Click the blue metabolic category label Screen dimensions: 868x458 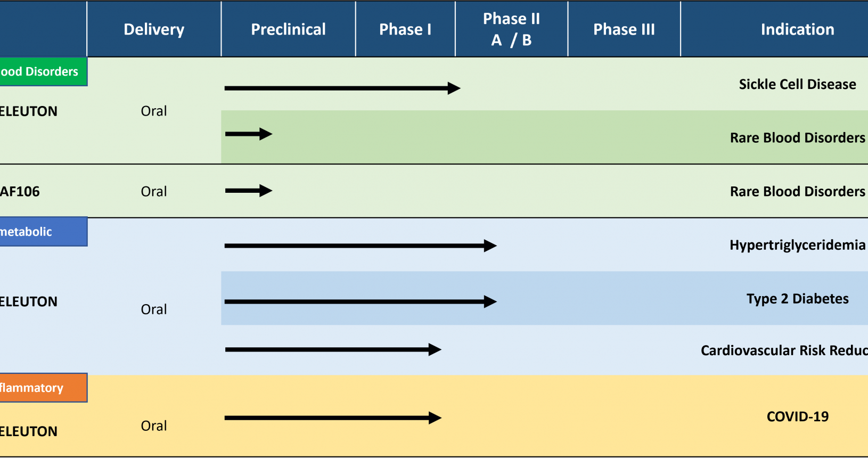[x=43, y=232]
